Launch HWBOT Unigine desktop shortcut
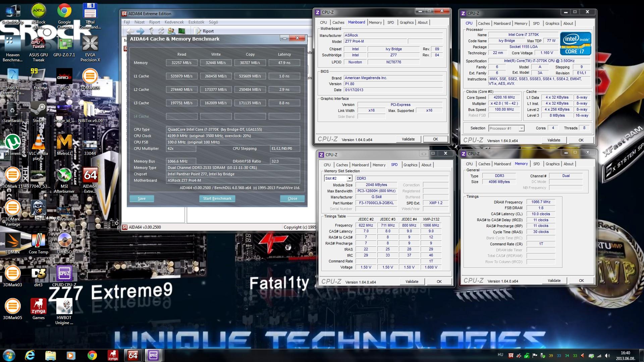644x362 pixels. coord(64,312)
